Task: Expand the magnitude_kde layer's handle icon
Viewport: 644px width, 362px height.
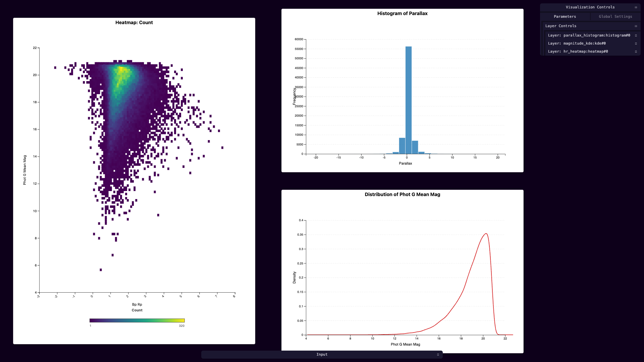Action: point(636,44)
